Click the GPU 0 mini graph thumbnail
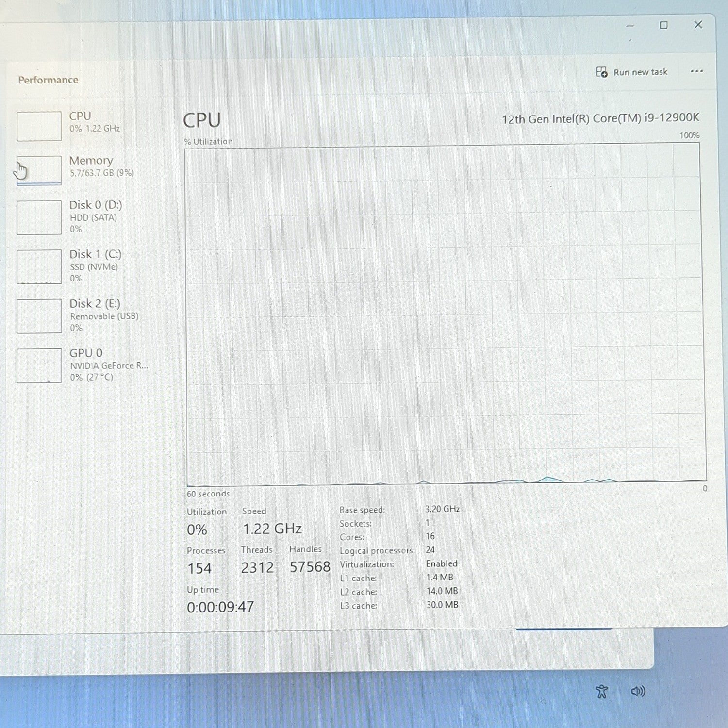Image resolution: width=728 pixels, height=728 pixels. coord(39,365)
